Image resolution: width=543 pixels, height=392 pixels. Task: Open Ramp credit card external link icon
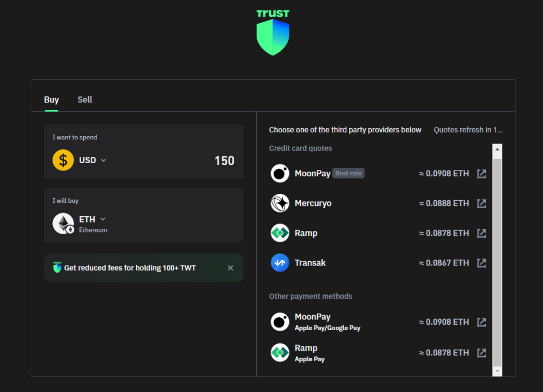pyautogui.click(x=481, y=233)
